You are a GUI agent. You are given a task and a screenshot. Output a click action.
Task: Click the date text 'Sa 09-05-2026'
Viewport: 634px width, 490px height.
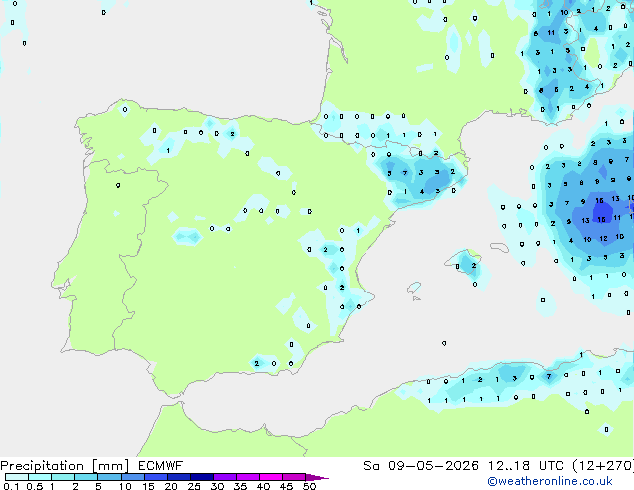point(421,466)
